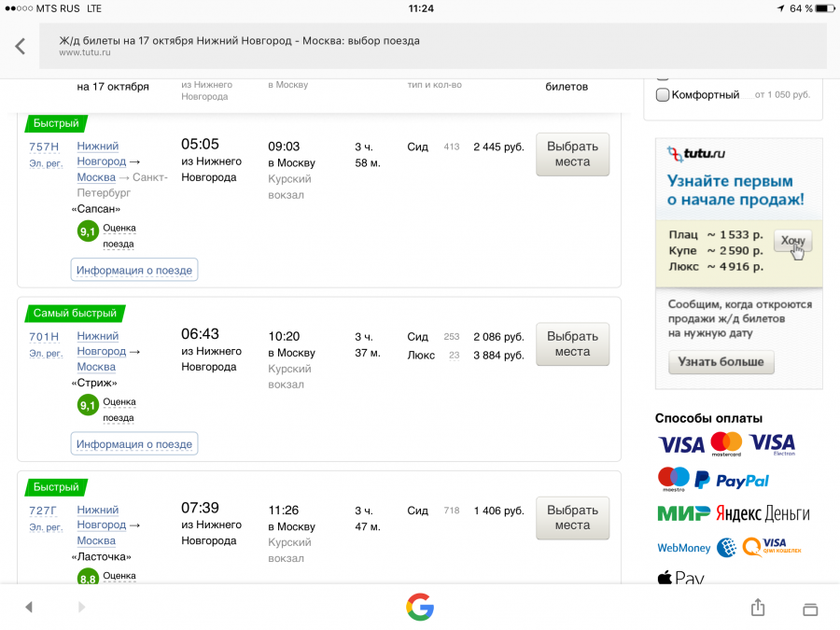Screen dimensions: 840x630
Task: Open the tabs overview icon
Action: point(810,609)
